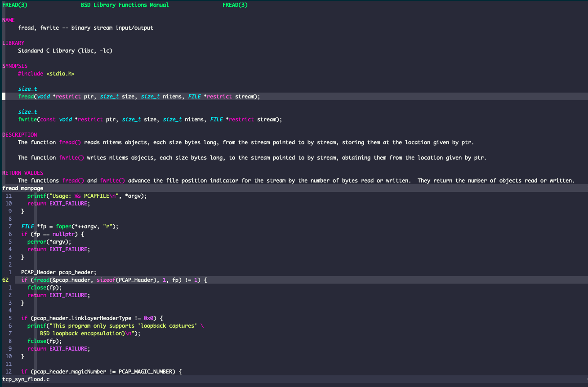
Task: Focus the tcp_syn_flood.c status line
Action: pyautogui.click(x=26, y=379)
